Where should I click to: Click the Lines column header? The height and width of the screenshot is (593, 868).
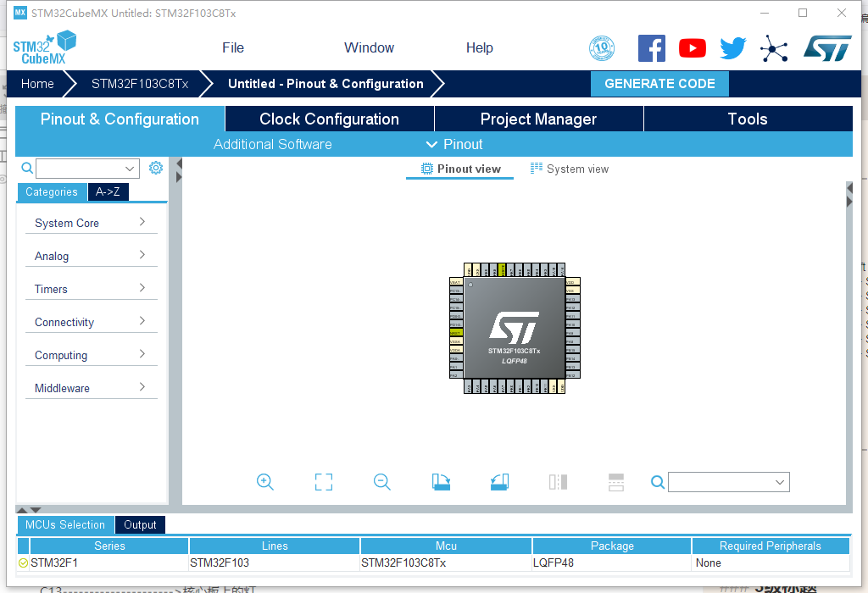275,546
